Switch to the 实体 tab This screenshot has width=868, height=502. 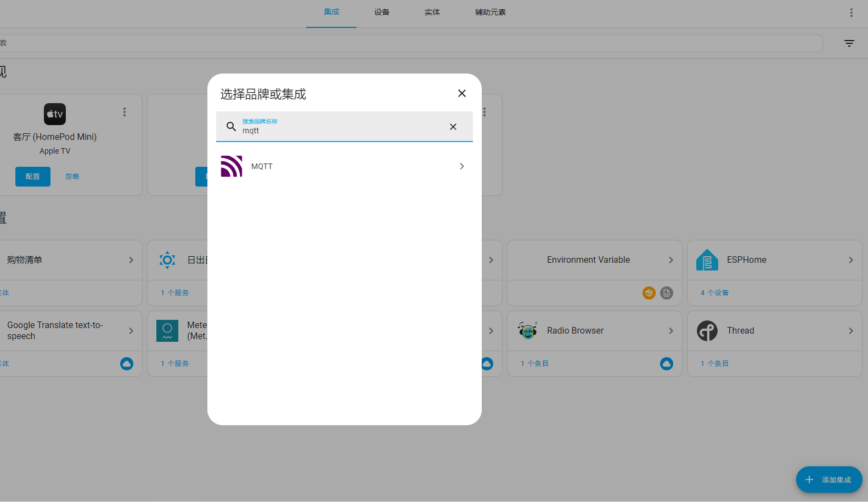[432, 12]
